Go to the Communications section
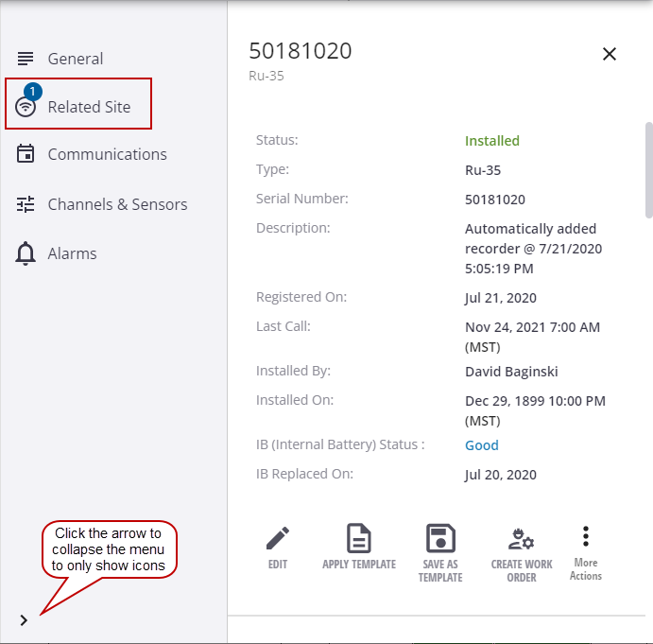 click(x=107, y=154)
